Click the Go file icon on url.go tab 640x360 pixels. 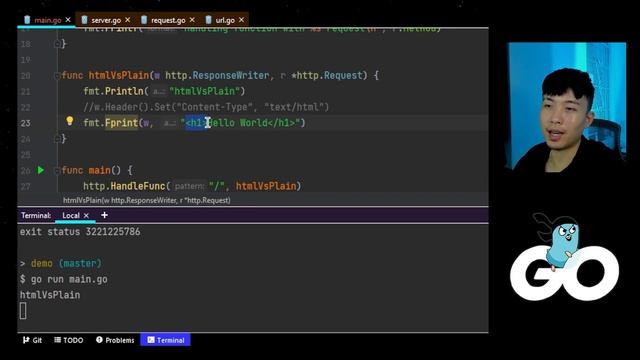click(x=209, y=20)
